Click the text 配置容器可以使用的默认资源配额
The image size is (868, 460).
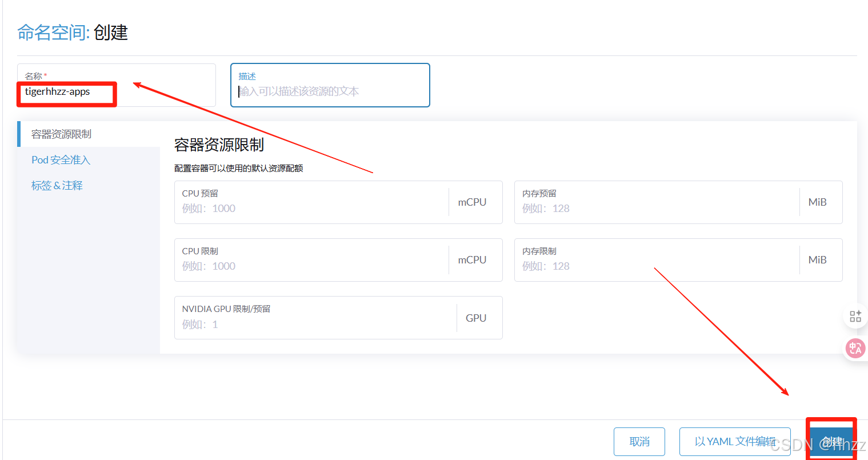pos(239,169)
